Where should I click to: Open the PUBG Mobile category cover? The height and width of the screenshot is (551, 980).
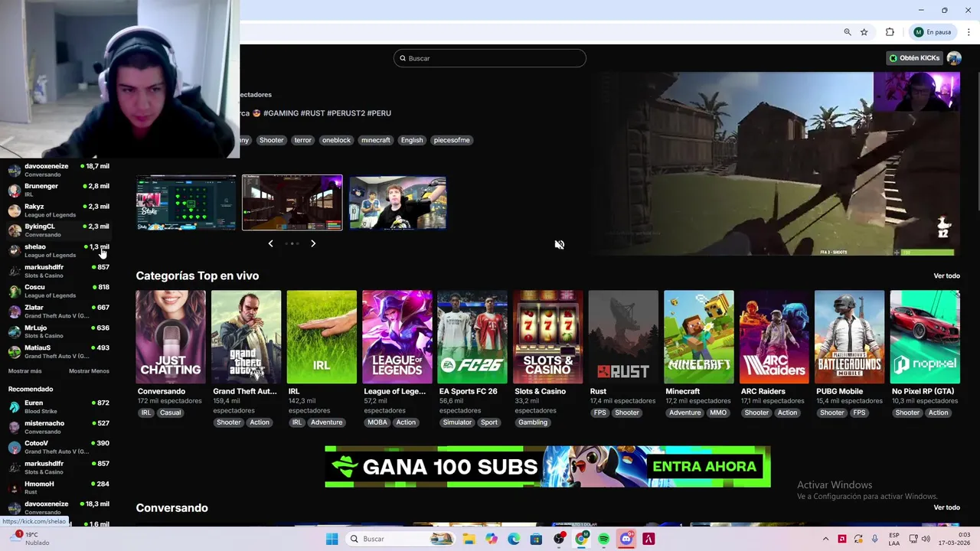coord(849,337)
